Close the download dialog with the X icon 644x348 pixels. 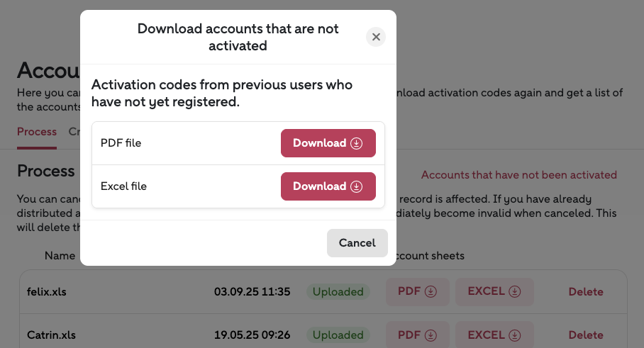pyautogui.click(x=376, y=37)
